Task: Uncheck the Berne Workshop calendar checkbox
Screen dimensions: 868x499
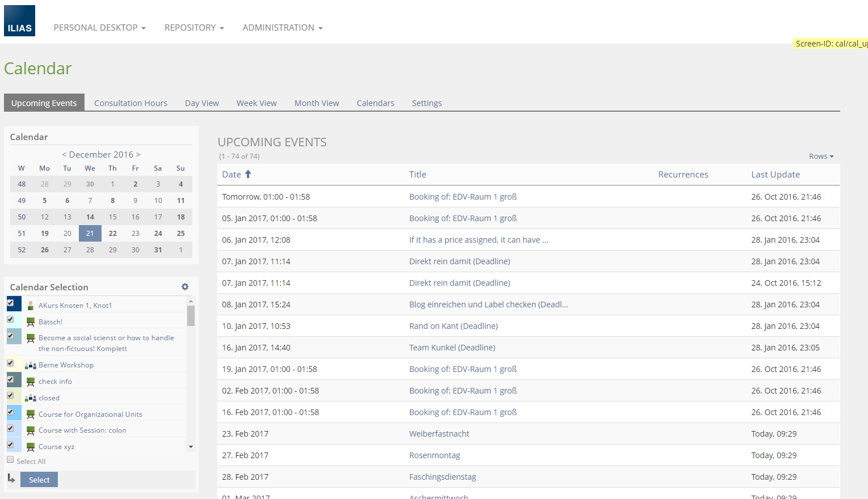Action: pos(10,363)
